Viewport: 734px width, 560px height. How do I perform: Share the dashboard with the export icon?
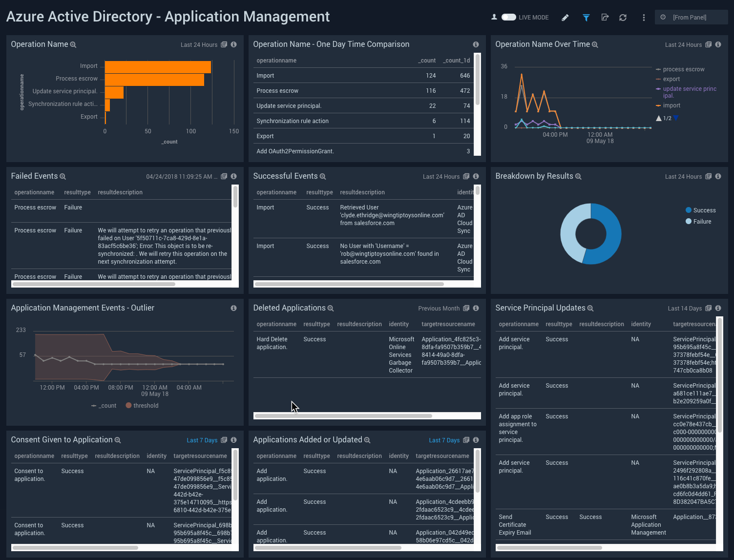click(x=605, y=17)
